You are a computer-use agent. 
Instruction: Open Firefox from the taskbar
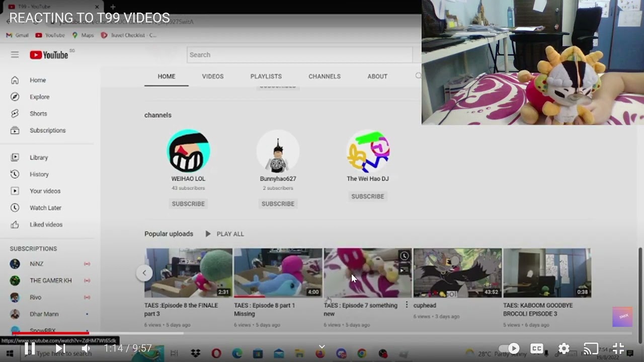320,353
